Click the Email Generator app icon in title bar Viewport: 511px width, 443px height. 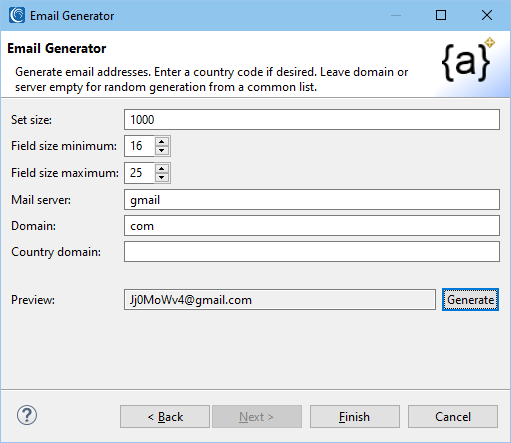coord(17,15)
